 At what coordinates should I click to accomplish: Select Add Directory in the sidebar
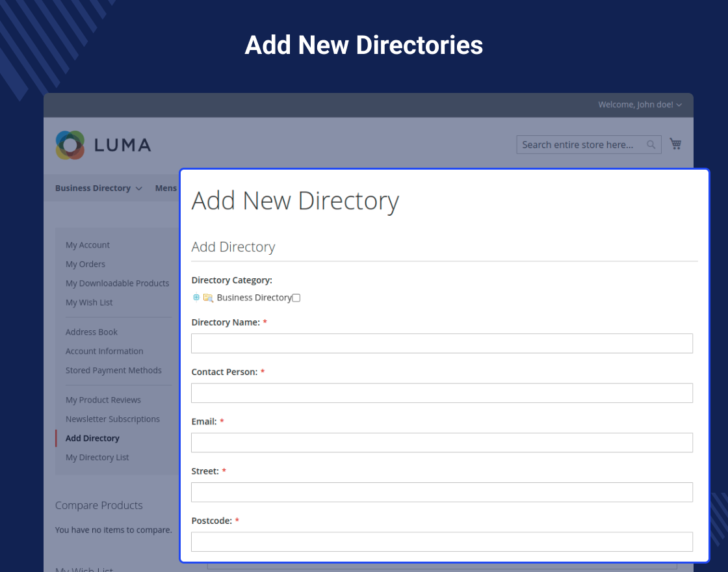pos(92,438)
